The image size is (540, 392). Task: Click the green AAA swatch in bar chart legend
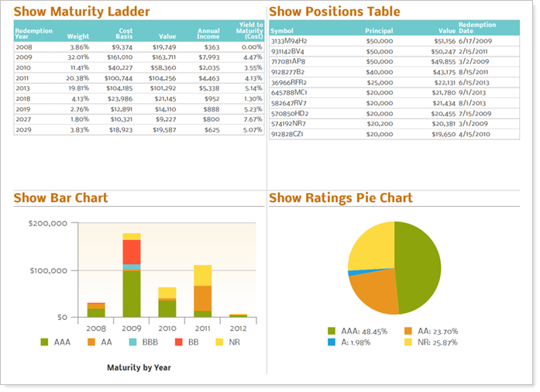(x=45, y=342)
